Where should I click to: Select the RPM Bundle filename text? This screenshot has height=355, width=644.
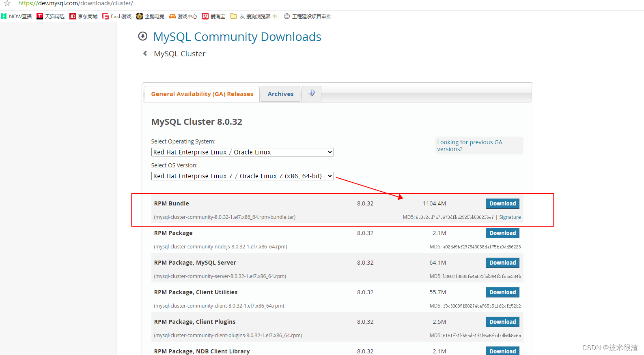[x=225, y=217]
